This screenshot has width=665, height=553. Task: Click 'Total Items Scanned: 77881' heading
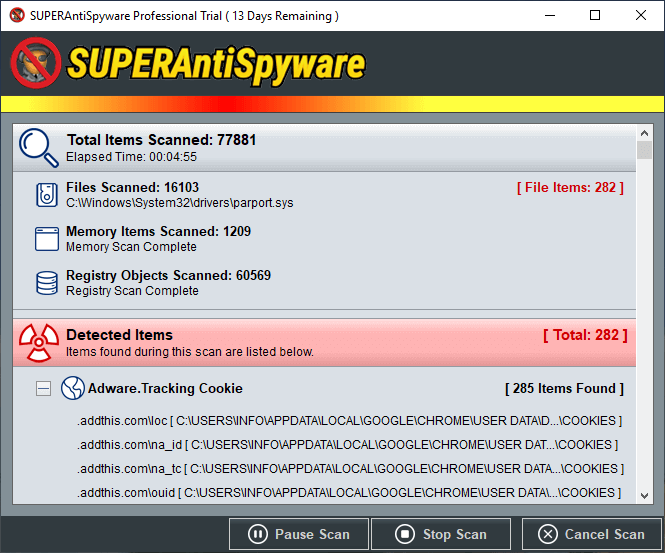[x=162, y=140]
